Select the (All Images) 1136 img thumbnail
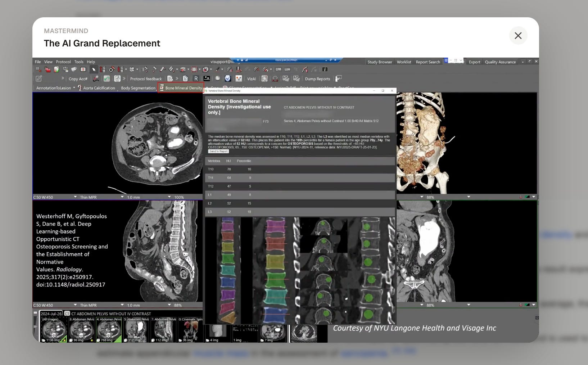 [x=54, y=329]
